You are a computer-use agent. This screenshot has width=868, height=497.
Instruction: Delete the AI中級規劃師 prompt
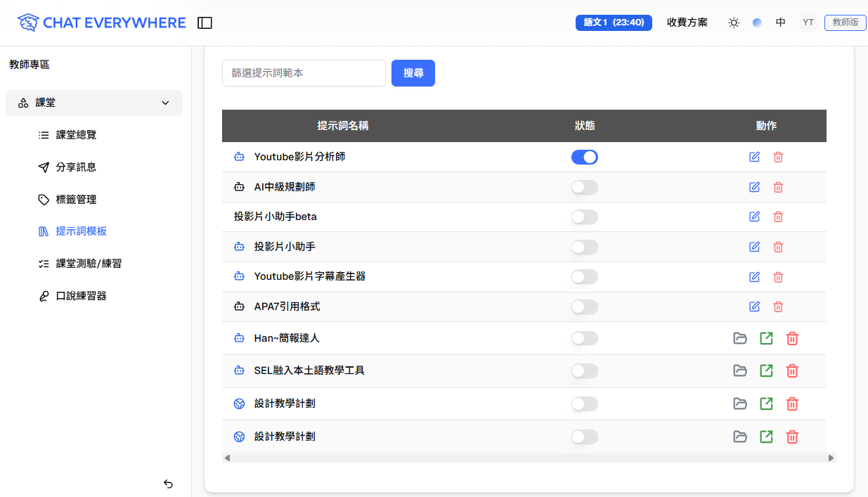pos(778,187)
